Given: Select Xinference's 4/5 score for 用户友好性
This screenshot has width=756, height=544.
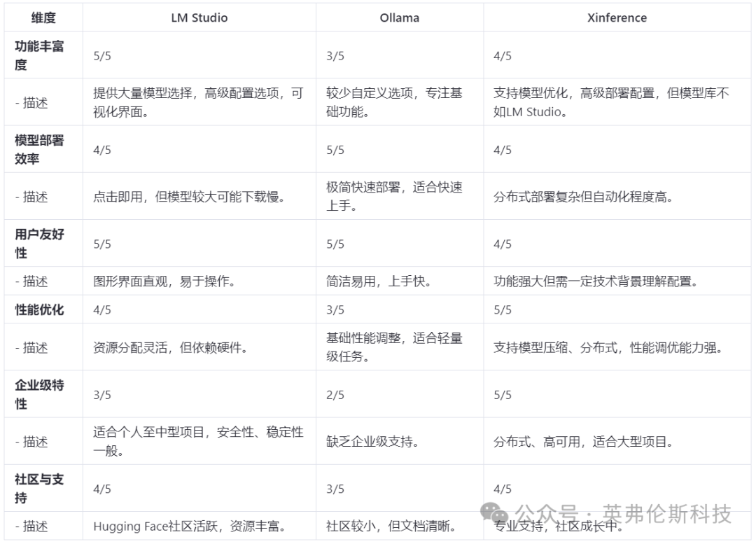Looking at the screenshot, I should (x=503, y=244).
